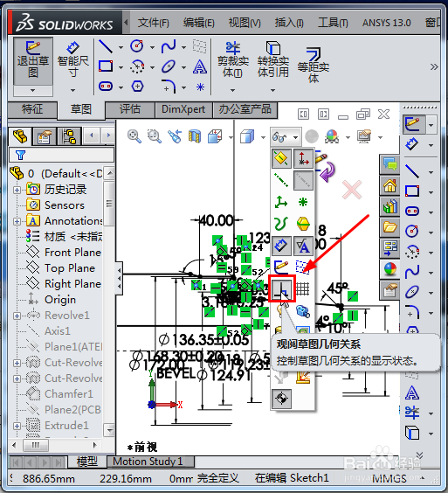This screenshot has width=448, height=493.
Task: Select the Polygon tool in the ribbon
Action: coord(137,87)
